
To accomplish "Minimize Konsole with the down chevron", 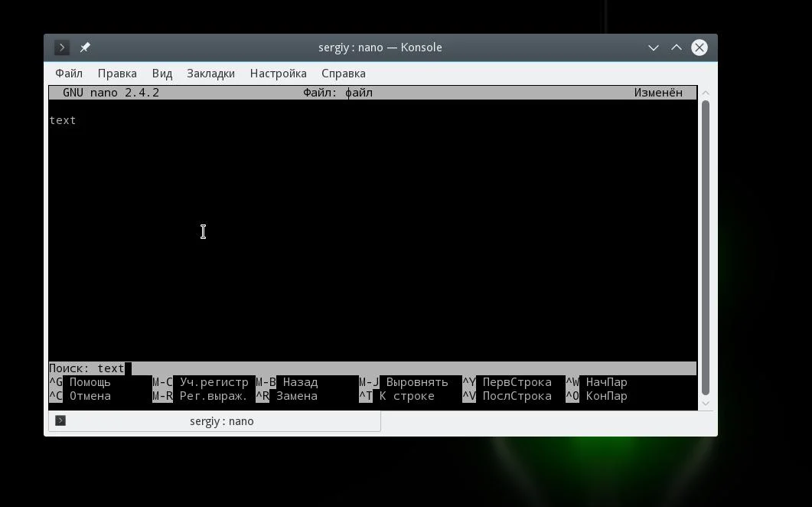I will click(x=653, y=47).
